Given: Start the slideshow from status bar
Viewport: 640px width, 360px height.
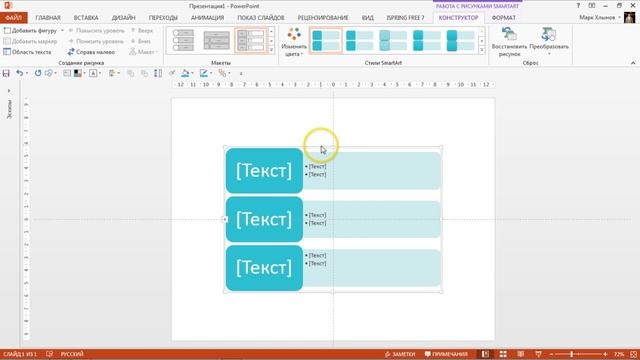Looking at the screenshot, I should tap(538, 354).
